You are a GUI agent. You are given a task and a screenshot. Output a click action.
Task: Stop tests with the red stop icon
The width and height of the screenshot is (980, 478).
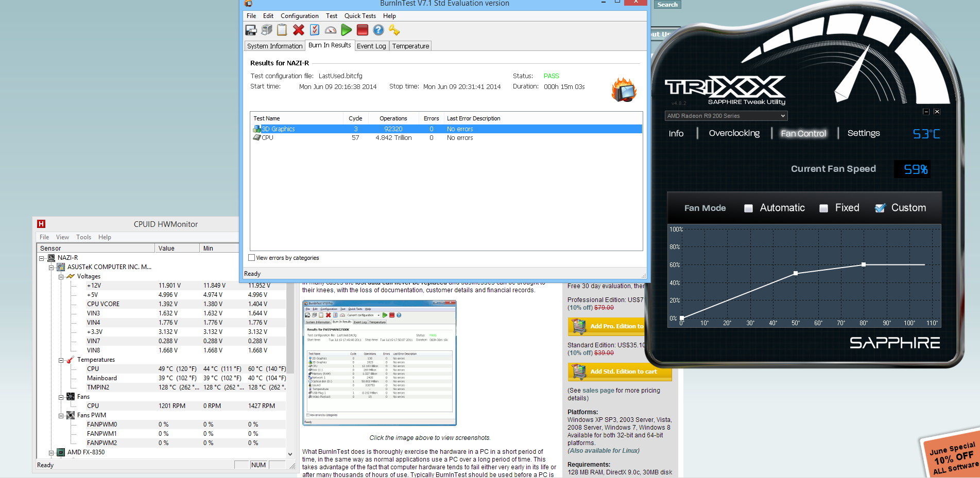[363, 30]
